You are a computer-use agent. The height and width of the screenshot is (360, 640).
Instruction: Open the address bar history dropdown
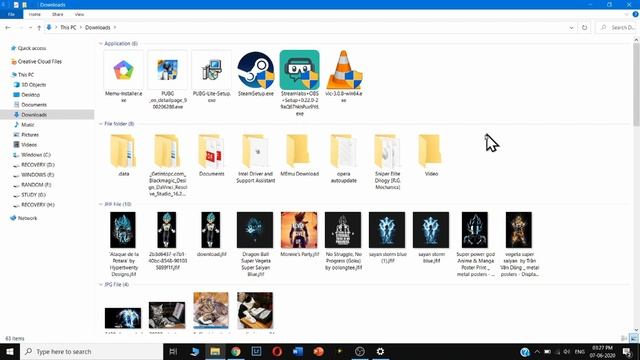tap(571, 27)
